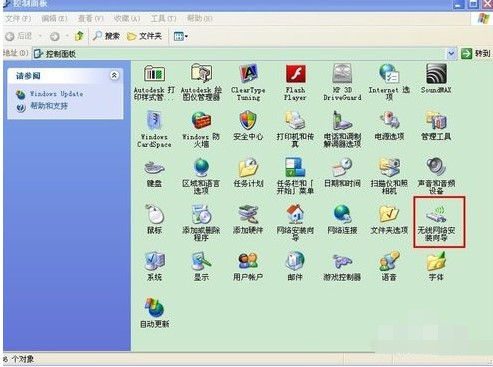
Task: Open the 收藏(A) menu
Action: (127, 18)
